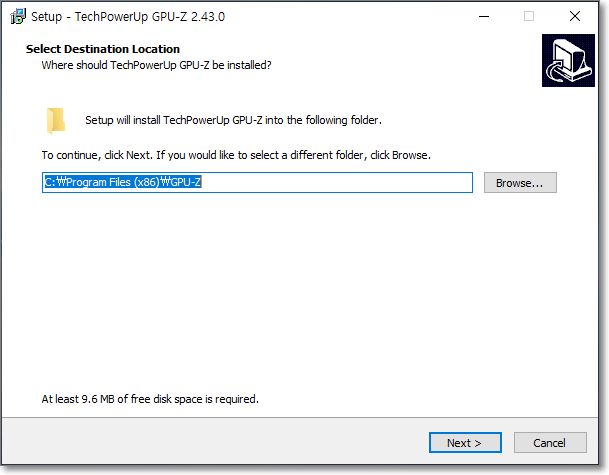Cancel the GPU-Z setup

point(550,442)
